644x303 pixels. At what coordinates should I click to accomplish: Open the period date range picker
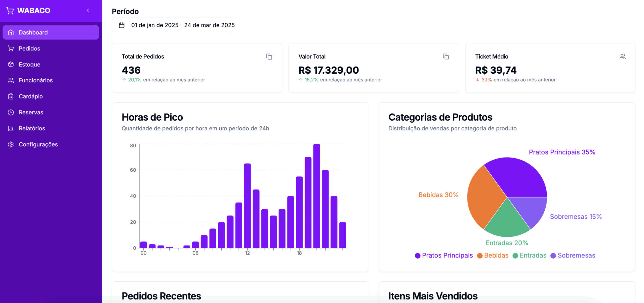(172, 25)
